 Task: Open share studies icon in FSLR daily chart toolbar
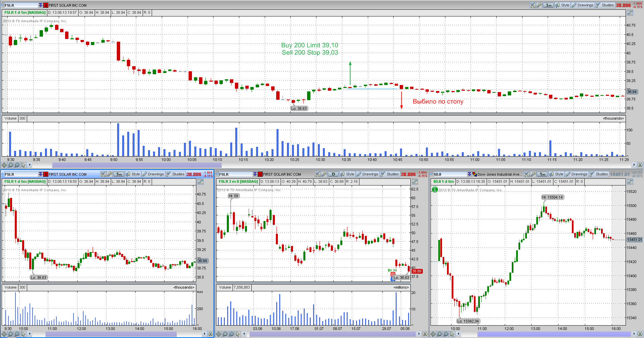click(x=318, y=174)
